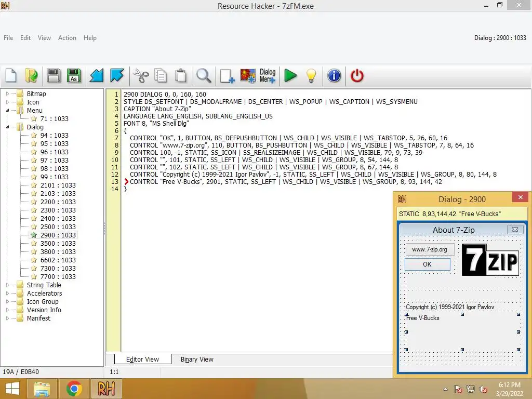Copy using the two-pages toolbar icon
The width and height of the screenshot is (532, 399).
pyautogui.click(x=161, y=75)
